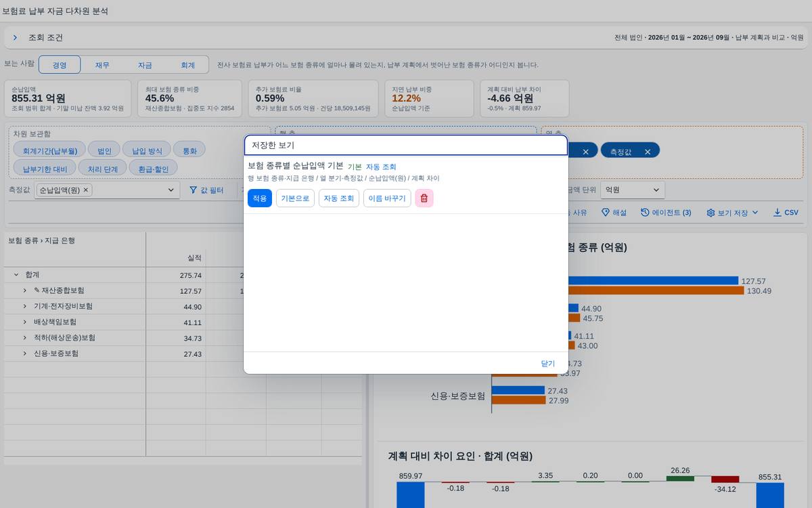This screenshot has width=812, height=508.
Task: Click the 자동 조회 button in the dialog
Action: click(x=339, y=198)
